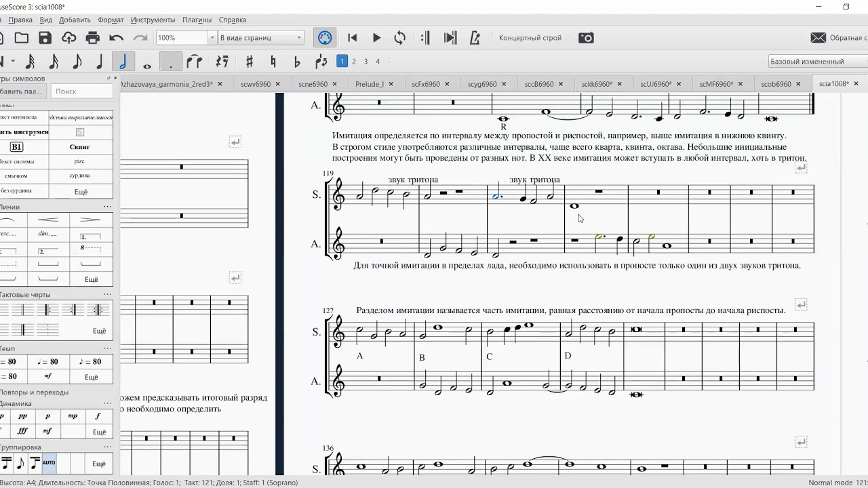The width and height of the screenshot is (868, 488).
Task: Click the rest icon
Action: (222, 62)
